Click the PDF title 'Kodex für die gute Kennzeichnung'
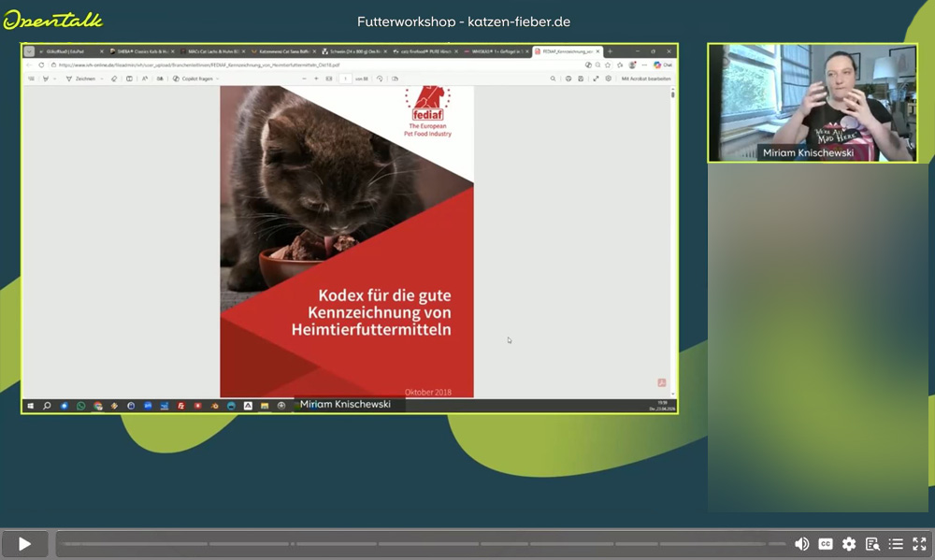The image size is (935, 560). click(371, 312)
